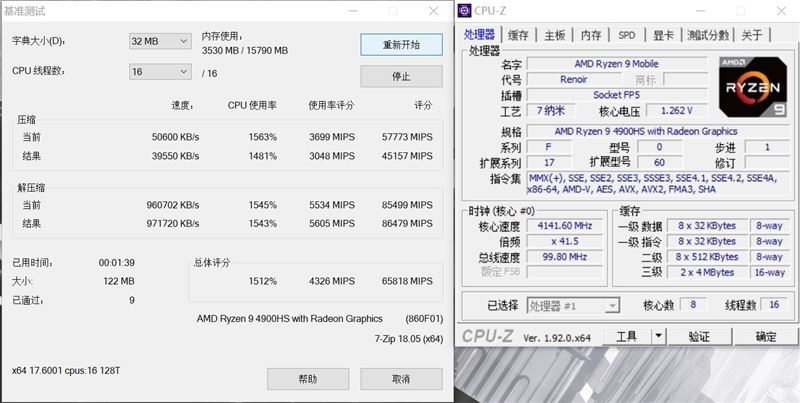This screenshot has height=403, width=800.
Task: Click the 帮助 button
Action: [308, 379]
